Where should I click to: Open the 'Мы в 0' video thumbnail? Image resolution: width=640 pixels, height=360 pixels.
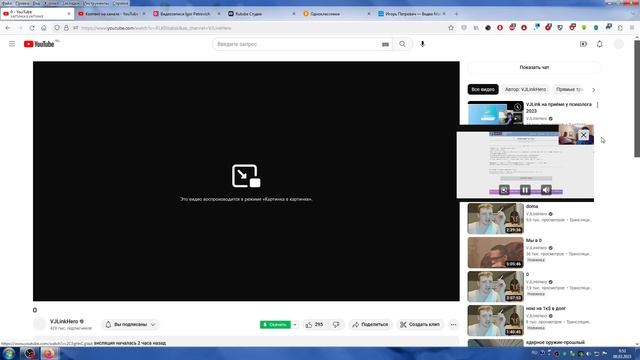496,253
